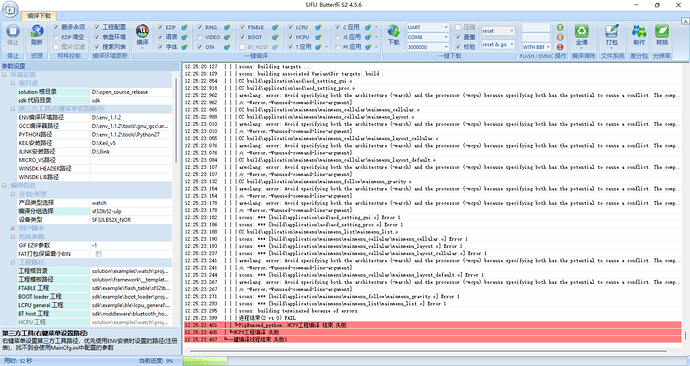Toggle the 校验 verify checkbox

tap(458, 47)
